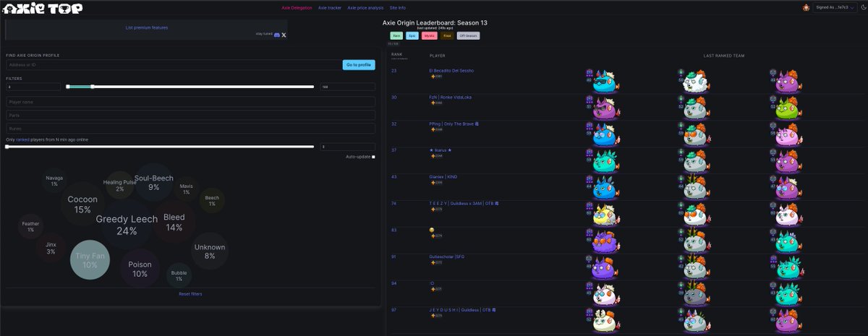Image resolution: width=868 pixels, height=336 pixels.
Task: Select the Beech 1% bubble
Action: click(x=212, y=200)
